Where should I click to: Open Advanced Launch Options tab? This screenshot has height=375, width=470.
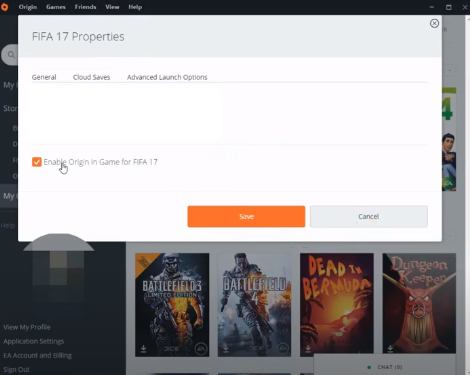point(167,77)
